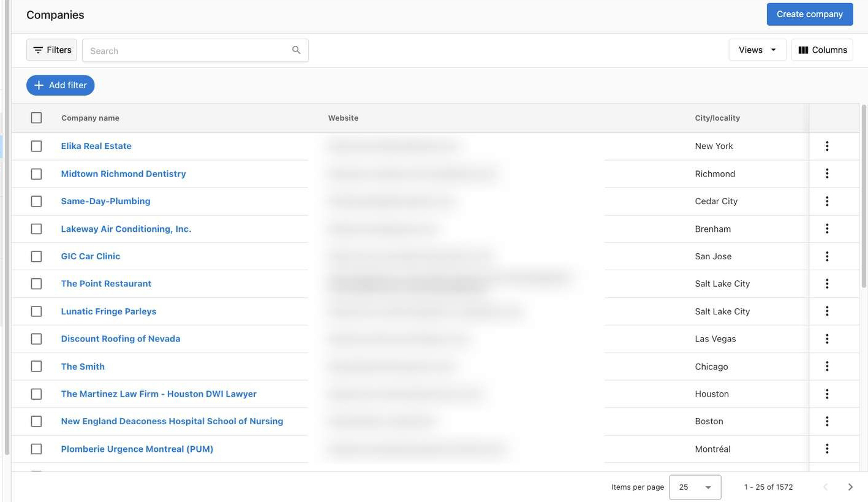Open the three-dot menu for The Point Restaurant

point(827,284)
